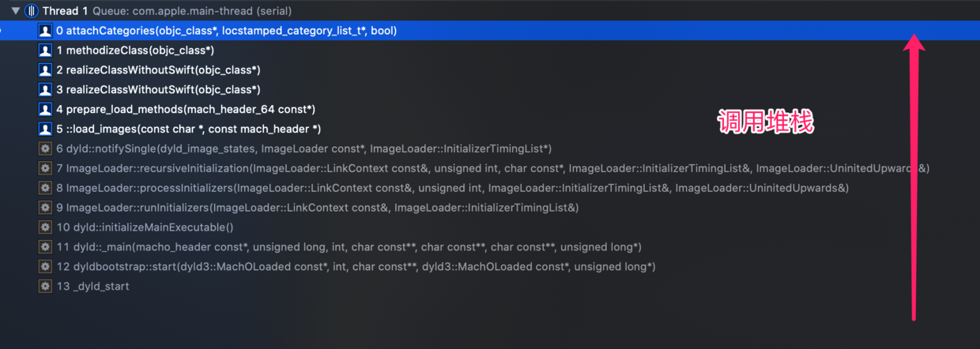
Task: Select frame 0 attachCategories
Action: (490, 31)
